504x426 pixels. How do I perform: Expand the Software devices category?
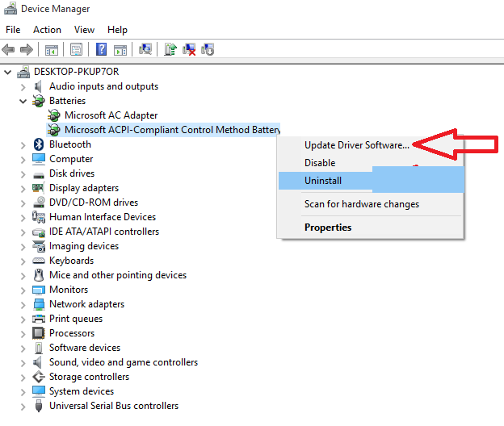(23, 349)
